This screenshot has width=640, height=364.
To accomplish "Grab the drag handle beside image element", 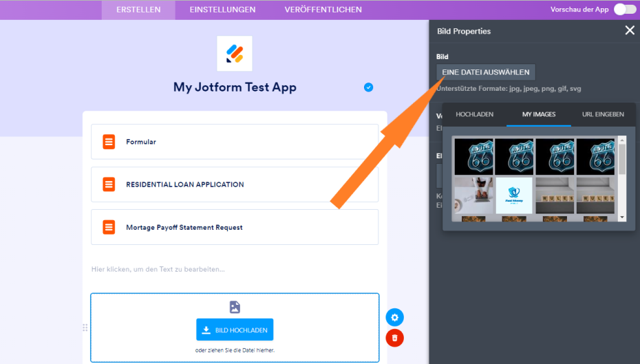I will 85,328.
